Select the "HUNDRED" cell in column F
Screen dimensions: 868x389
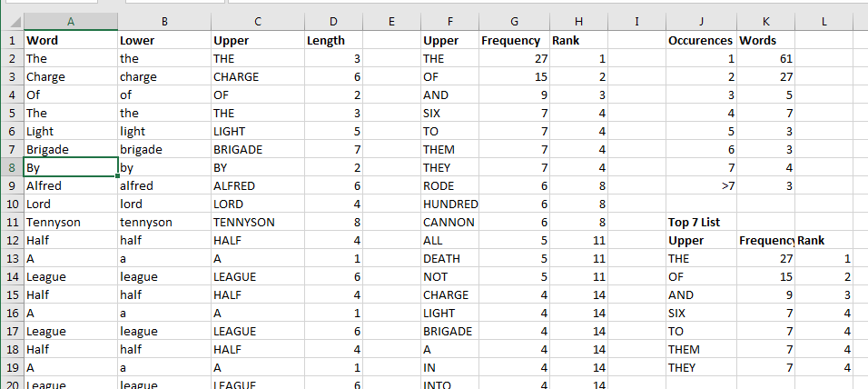tap(450, 204)
